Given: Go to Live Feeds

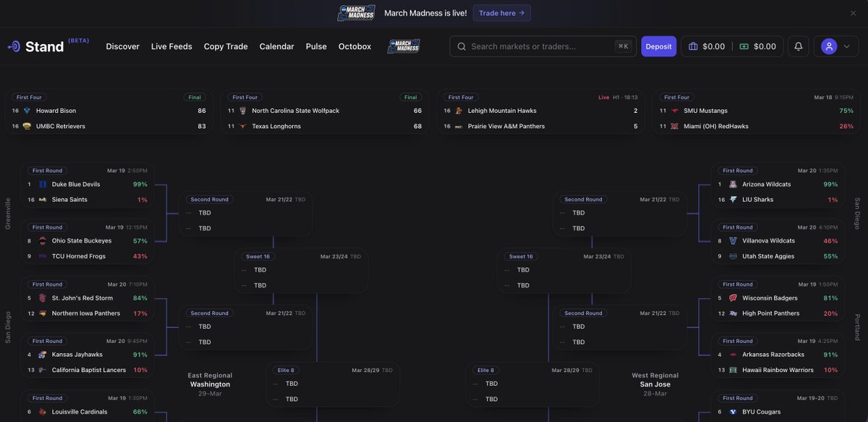Looking at the screenshot, I should click(171, 46).
